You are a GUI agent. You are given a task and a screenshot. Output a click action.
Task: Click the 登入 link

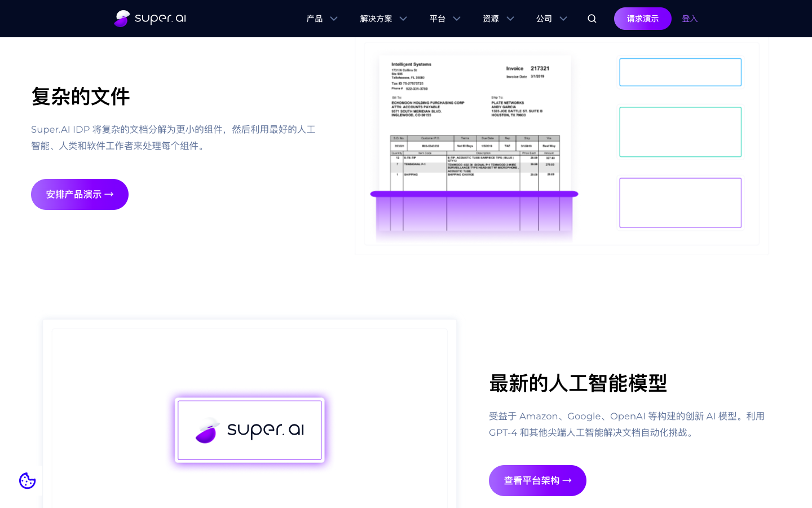point(690,19)
